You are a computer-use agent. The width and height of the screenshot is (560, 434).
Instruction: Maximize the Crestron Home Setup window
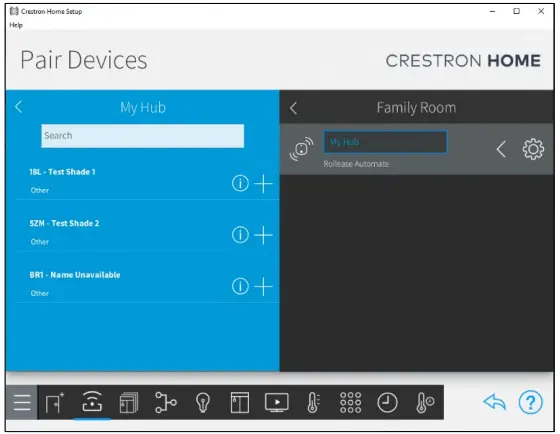pyautogui.click(x=516, y=11)
